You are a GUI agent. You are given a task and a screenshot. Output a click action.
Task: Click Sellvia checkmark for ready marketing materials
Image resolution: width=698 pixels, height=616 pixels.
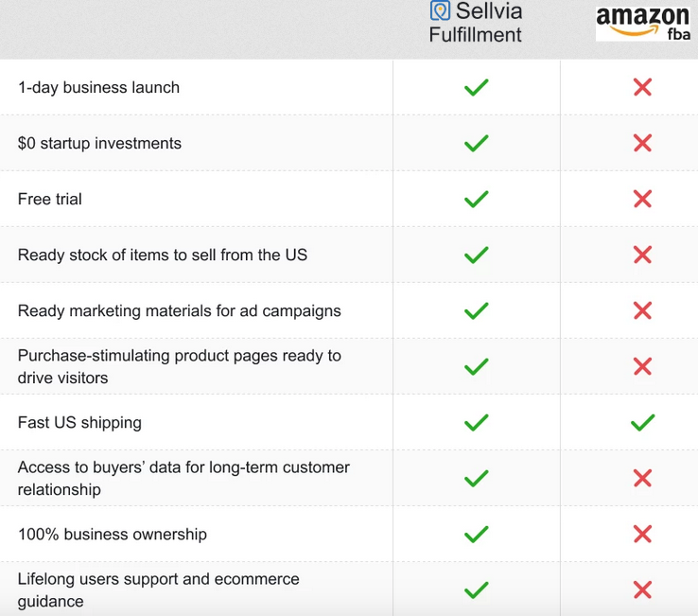point(477,310)
